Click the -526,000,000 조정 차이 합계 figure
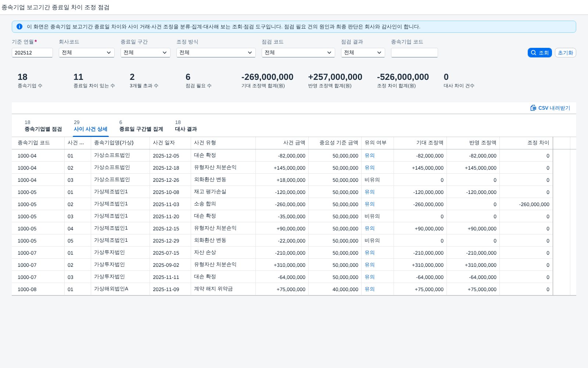 click(403, 77)
